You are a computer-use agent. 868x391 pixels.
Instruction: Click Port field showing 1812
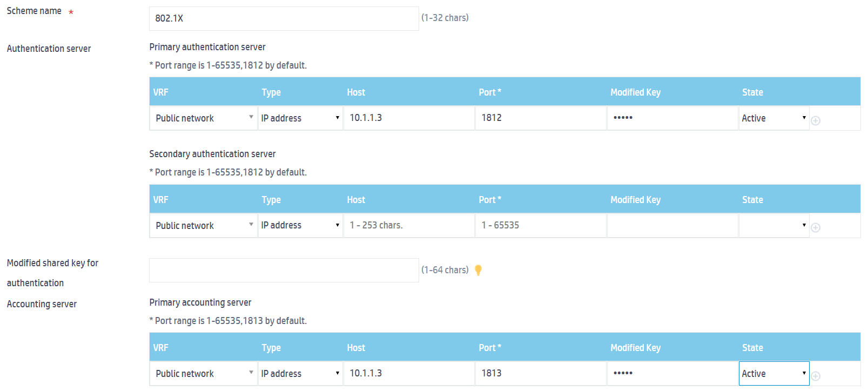click(x=540, y=118)
